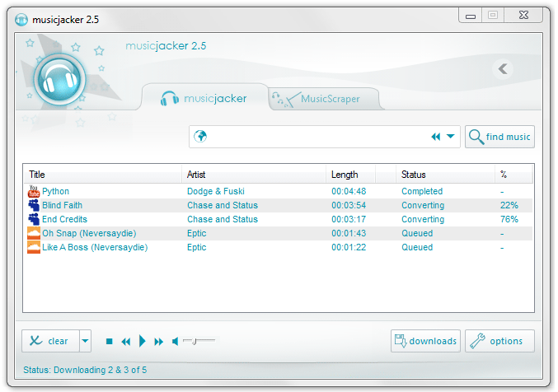This screenshot has height=392, width=558.
Task: Collapse panel with the top-right chevron
Action: (504, 69)
